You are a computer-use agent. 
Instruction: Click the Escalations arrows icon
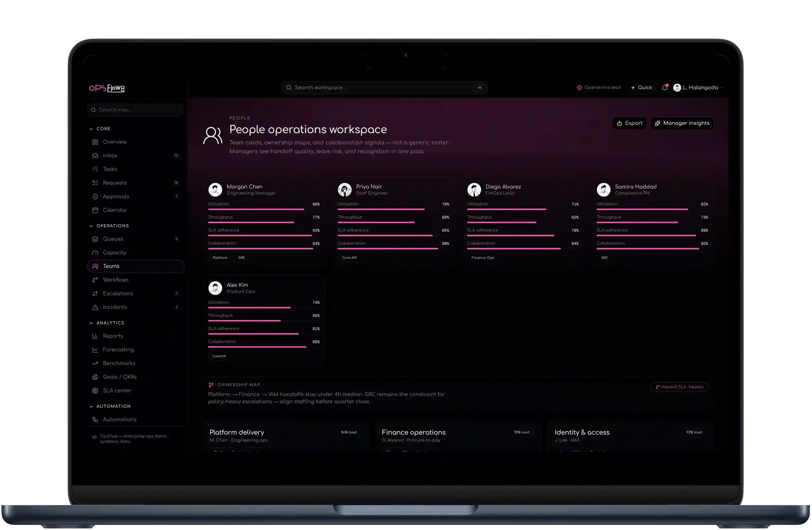(95, 294)
